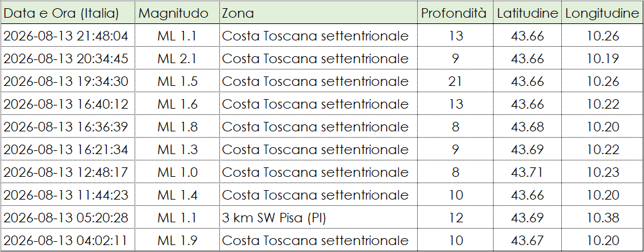Image resolution: width=644 pixels, height=252 pixels.
Task: Click the Magnitudo column header
Action: click(178, 13)
